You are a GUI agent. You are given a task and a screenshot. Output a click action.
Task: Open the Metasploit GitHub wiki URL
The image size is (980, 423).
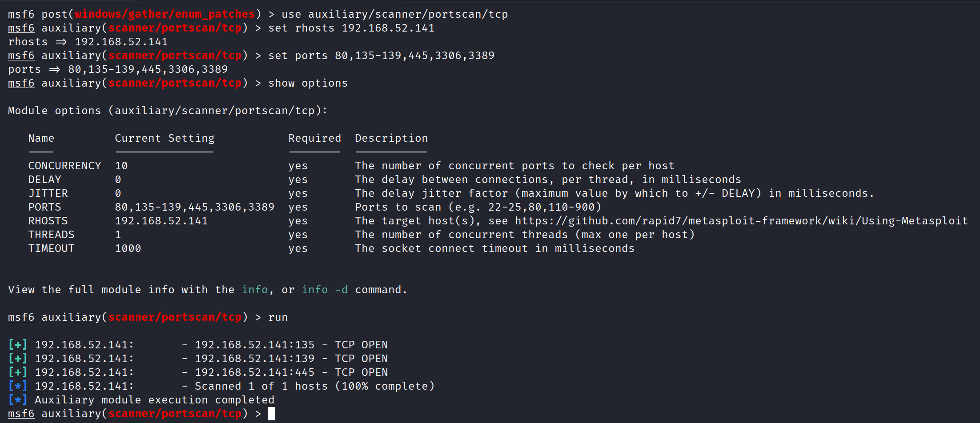741,221
